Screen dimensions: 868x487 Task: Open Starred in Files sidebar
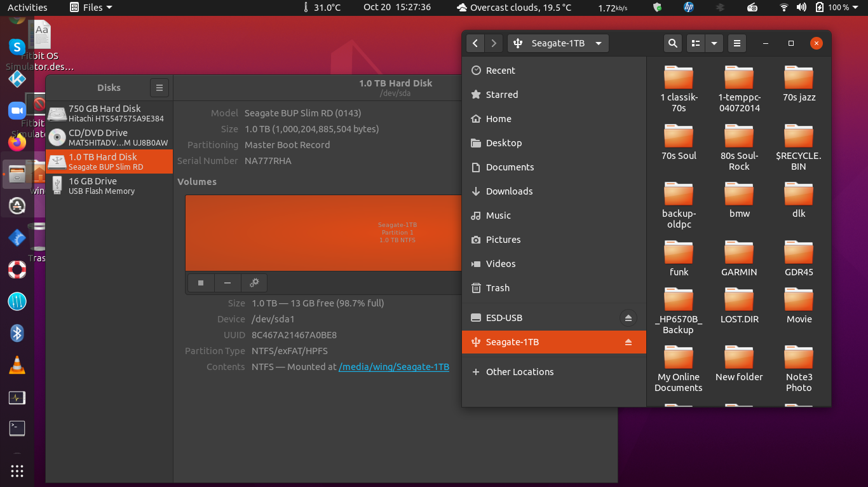[554, 95]
